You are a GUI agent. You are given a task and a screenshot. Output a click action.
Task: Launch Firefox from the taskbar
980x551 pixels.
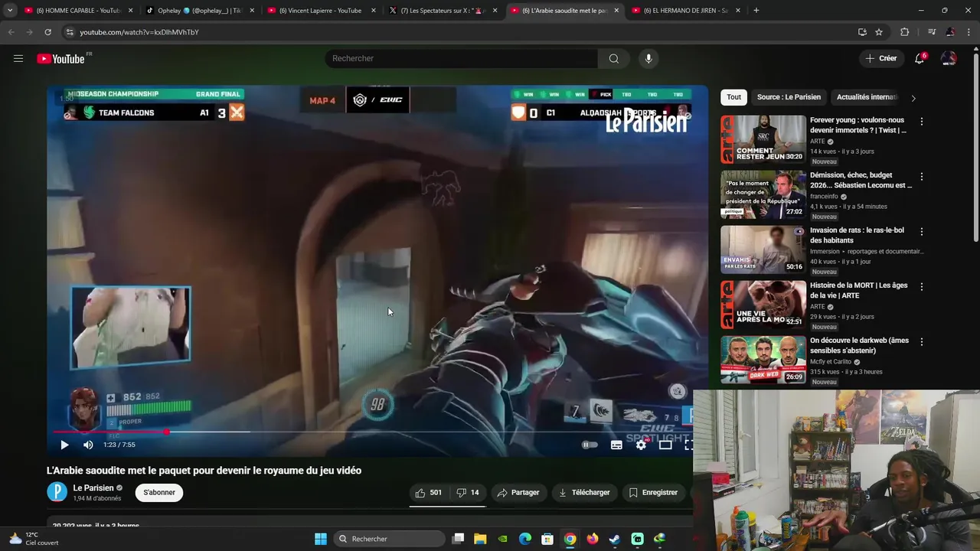tap(592, 539)
